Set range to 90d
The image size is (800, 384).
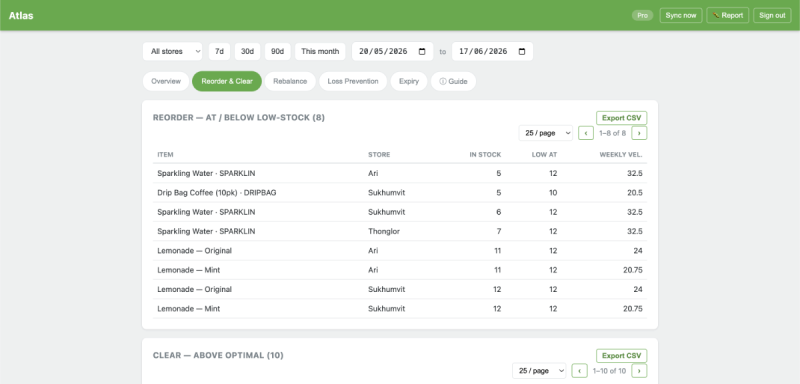pyautogui.click(x=278, y=52)
